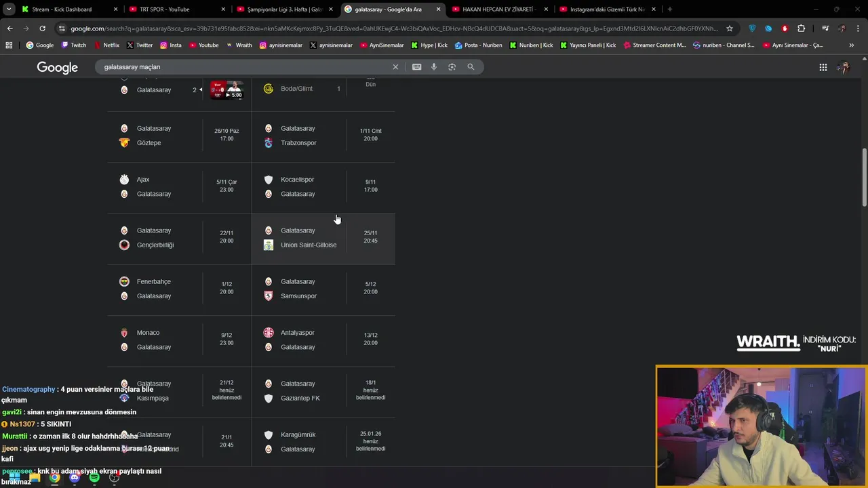
Task: Click the search field 'galatasaray maçları'
Action: [244, 67]
